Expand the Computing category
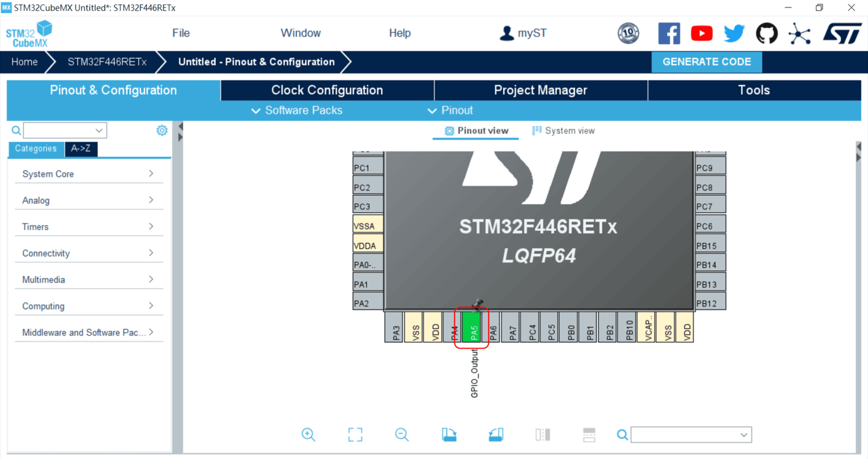Screen dimensions: 868x459 point(89,306)
